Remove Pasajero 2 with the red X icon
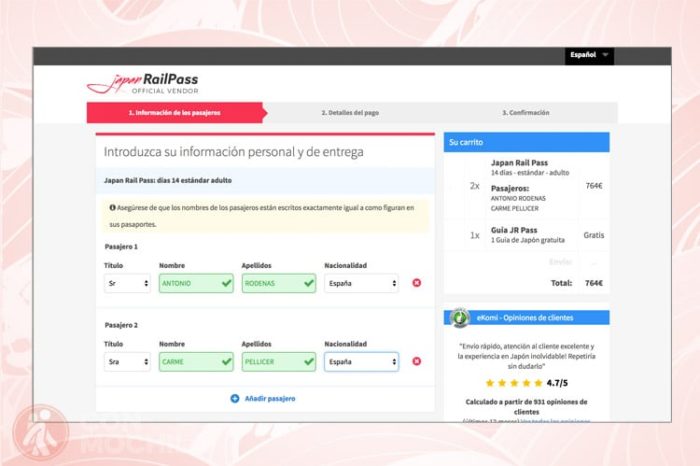This screenshot has height=466, width=700. [417, 362]
